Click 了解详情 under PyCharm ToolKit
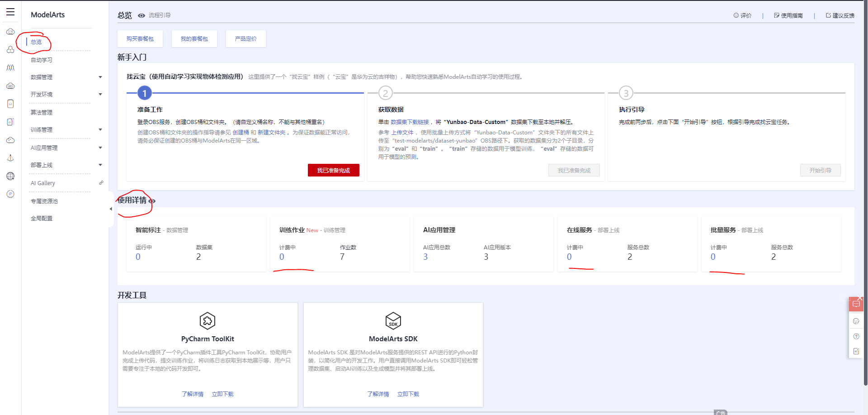Screen dimensions: 868x415 193,394
